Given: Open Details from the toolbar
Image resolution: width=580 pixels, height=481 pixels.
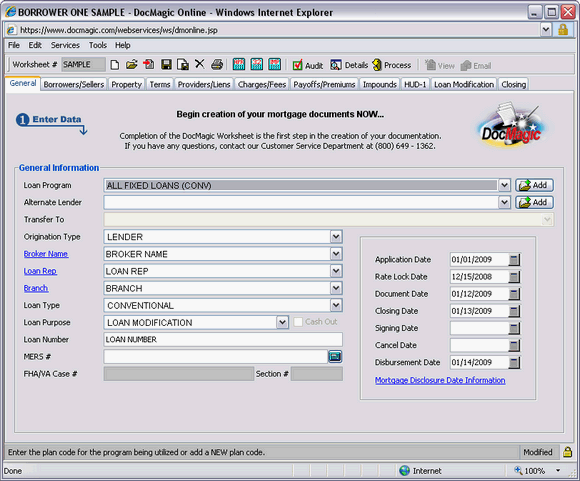Looking at the screenshot, I should 349,65.
